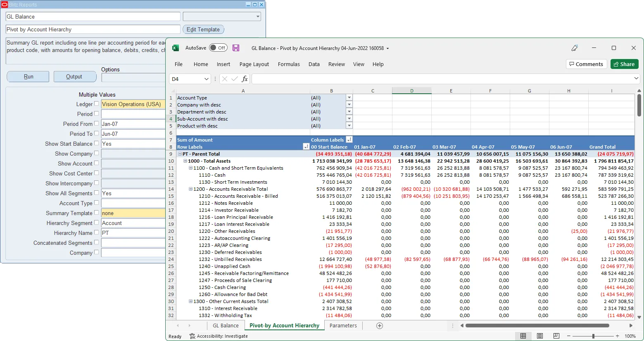644x341 pixels.
Task: Open the Page Layout ribbon tab
Action: 254,64
